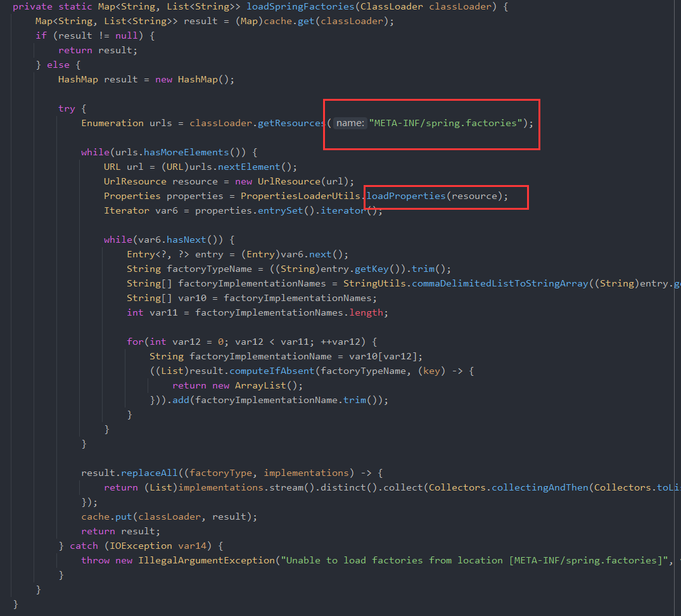
Task: Click the getResources method call
Action: (291, 123)
